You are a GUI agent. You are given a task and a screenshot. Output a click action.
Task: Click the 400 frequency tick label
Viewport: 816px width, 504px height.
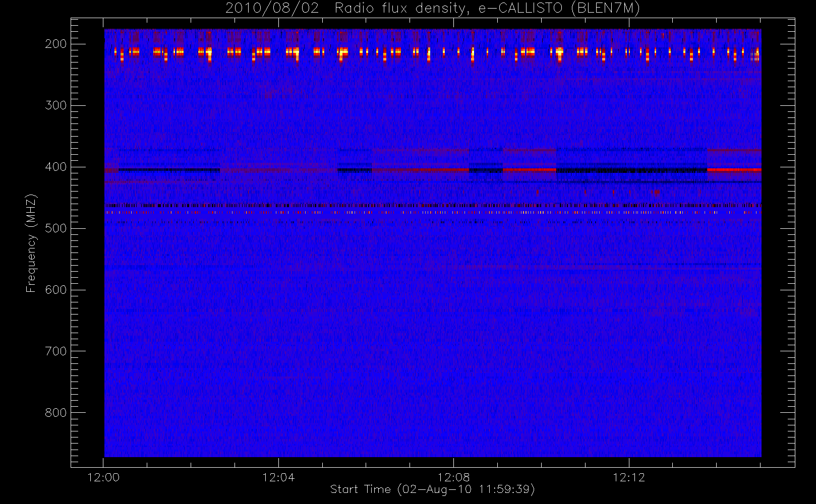click(x=56, y=167)
